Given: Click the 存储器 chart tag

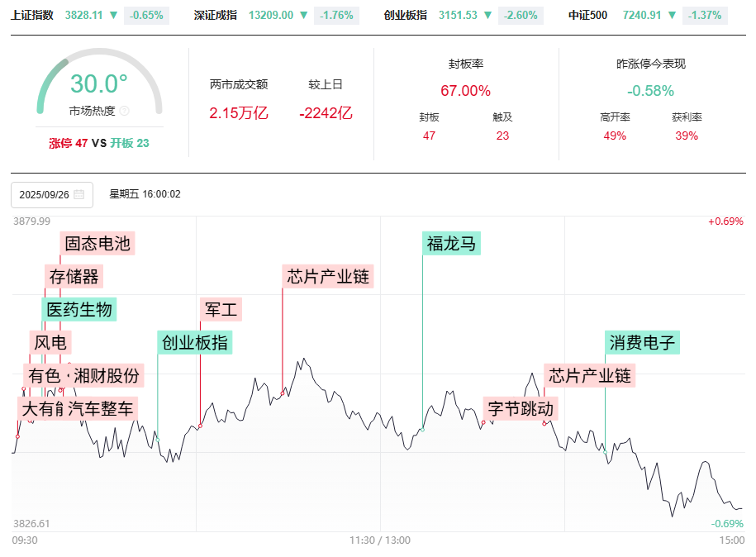Looking at the screenshot, I should coord(74,277).
